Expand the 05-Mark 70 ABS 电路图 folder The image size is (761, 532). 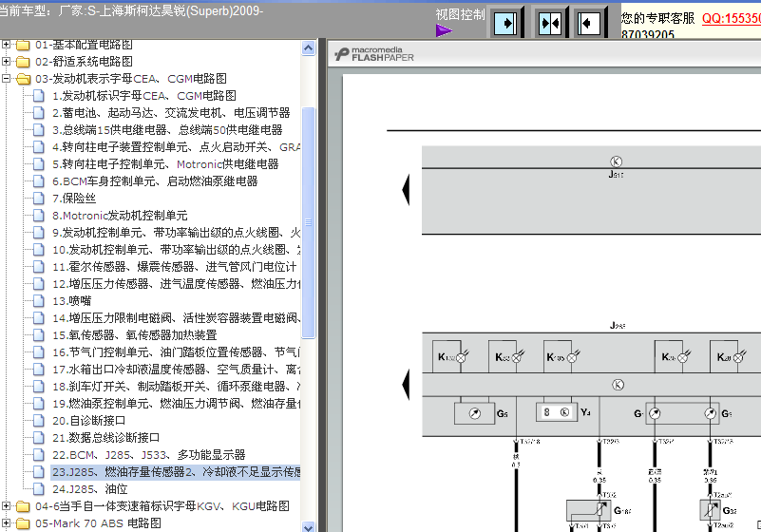6,522
